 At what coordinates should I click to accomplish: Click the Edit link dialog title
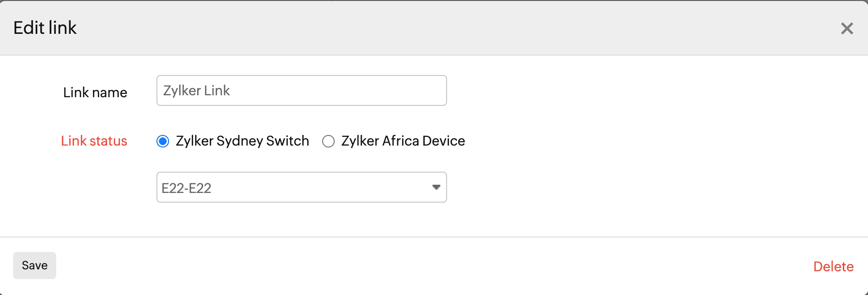pos(45,28)
